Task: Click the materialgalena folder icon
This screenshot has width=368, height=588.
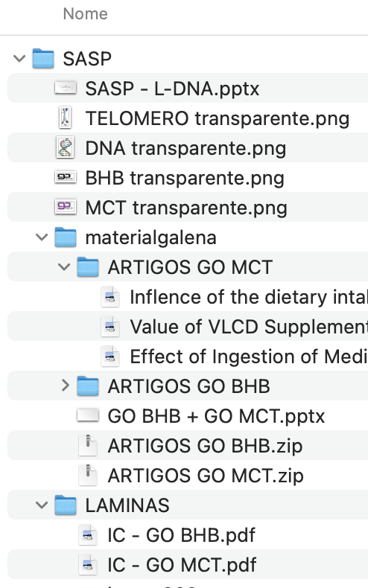Action: (x=66, y=237)
